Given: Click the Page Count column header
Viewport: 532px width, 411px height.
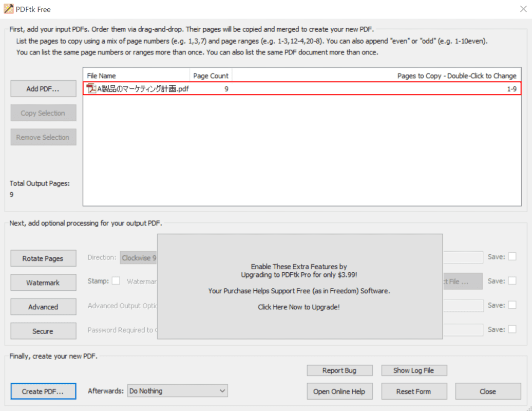Looking at the screenshot, I should [211, 76].
